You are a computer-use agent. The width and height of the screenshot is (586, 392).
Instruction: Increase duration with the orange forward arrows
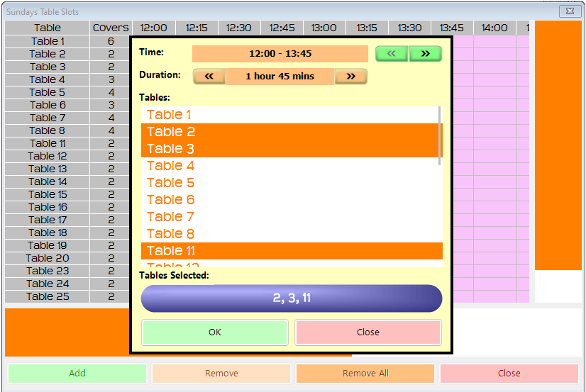pos(350,77)
